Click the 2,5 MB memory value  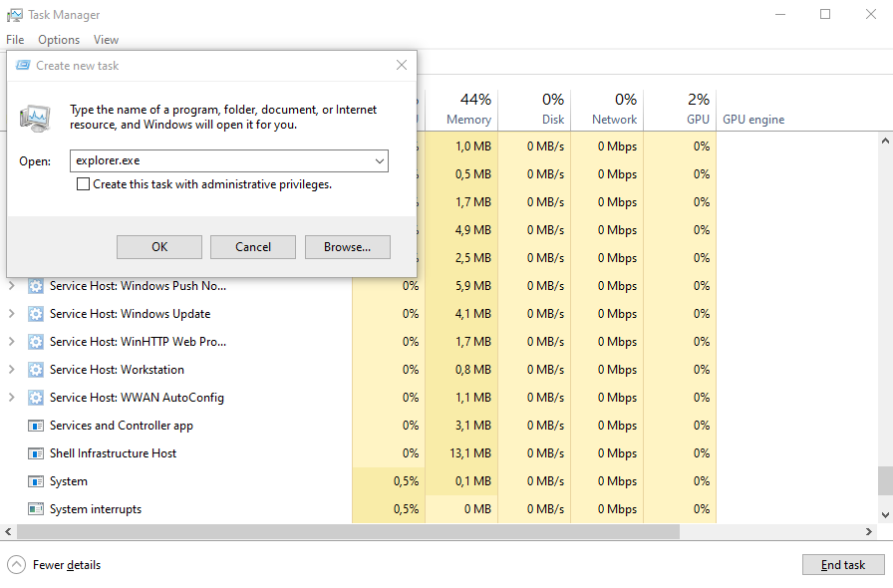click(x=472, y=258)
